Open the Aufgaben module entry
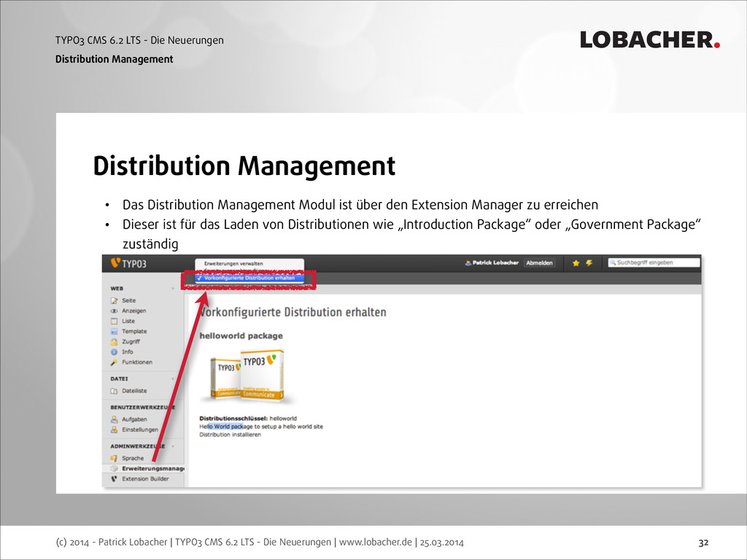 point(134,419)
